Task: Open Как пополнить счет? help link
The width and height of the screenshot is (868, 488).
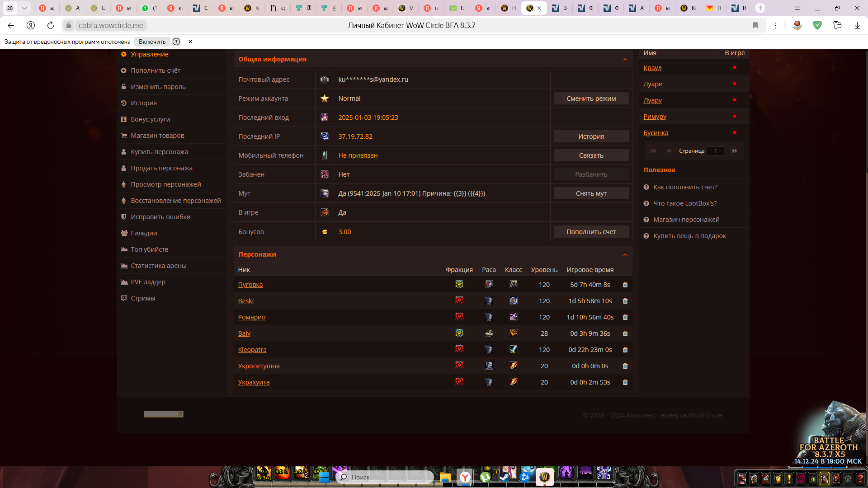Action: (x=685, y=187)
